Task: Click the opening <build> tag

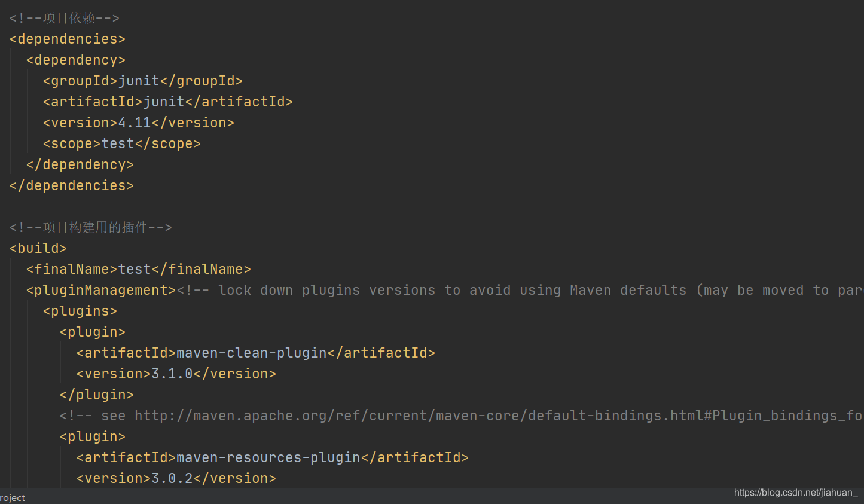Action: pyautogui.click(x=38, y=248)
